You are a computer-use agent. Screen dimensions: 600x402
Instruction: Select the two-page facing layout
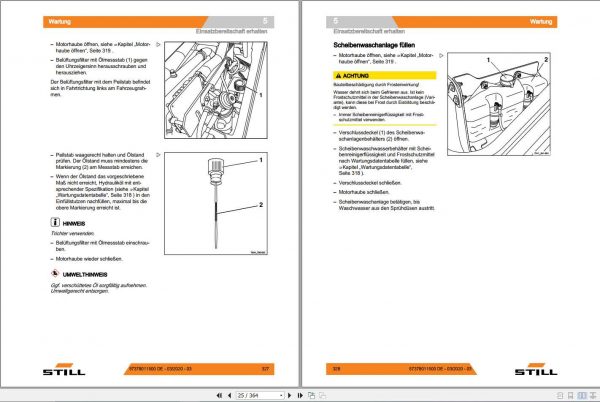(582, 395)
